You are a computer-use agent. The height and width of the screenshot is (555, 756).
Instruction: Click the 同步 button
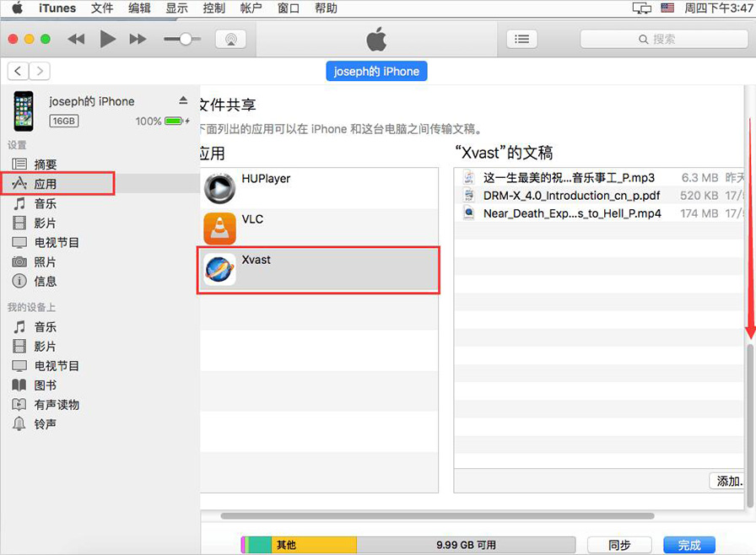coord(618,544)
